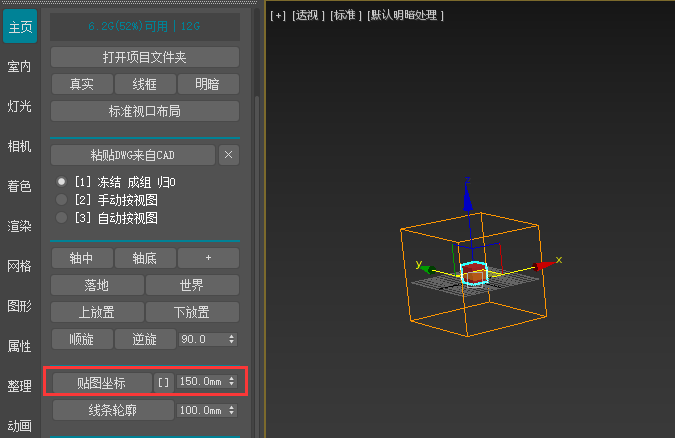Click 打开项目文件夹 button
This screenshot has width=675, height=438.
(x=145, y=57)
